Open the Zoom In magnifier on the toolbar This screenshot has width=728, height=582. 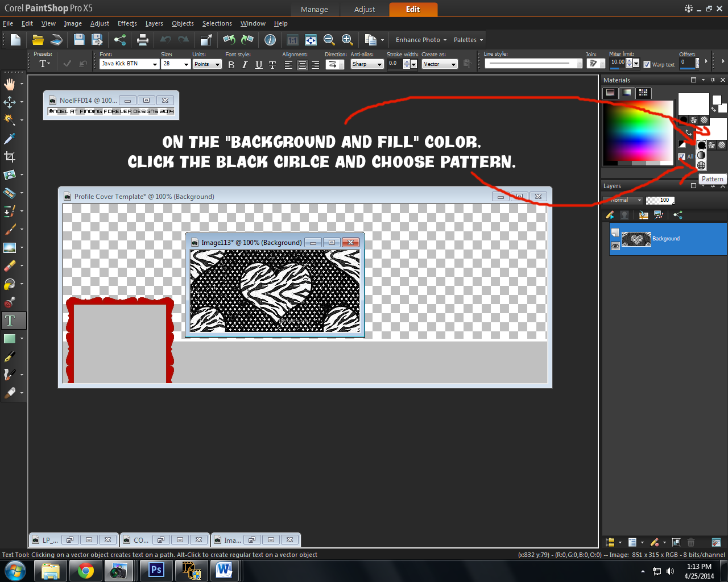coord(347,40)
